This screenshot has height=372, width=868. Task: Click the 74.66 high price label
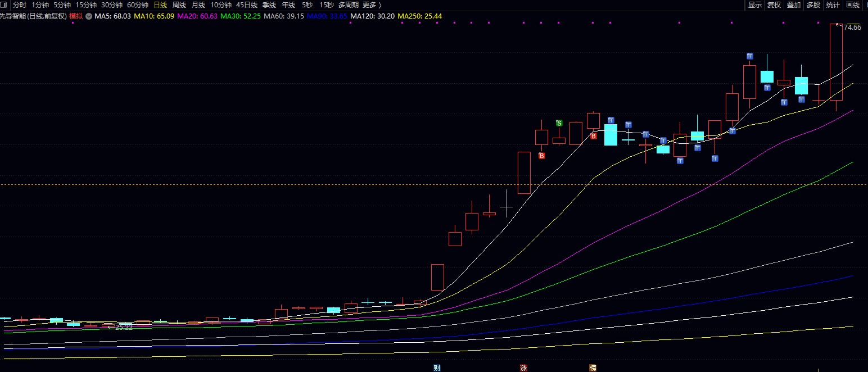click(852, 27)
